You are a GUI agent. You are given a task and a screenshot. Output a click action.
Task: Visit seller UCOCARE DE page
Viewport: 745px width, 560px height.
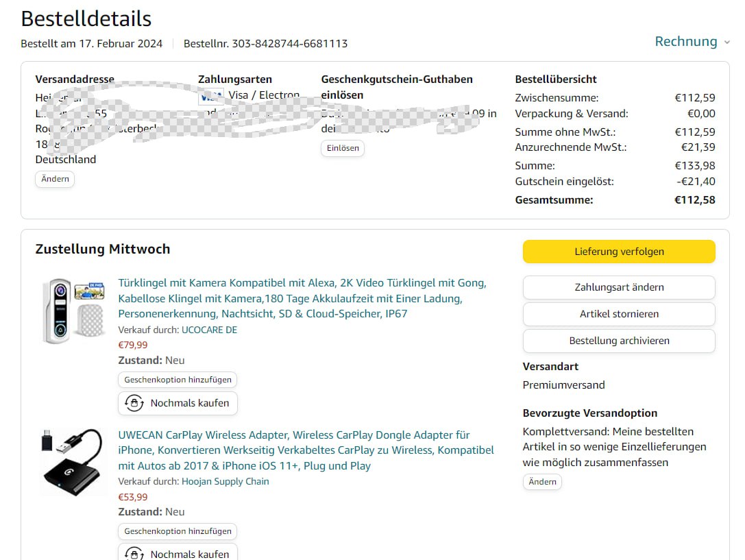pos(209,330)
